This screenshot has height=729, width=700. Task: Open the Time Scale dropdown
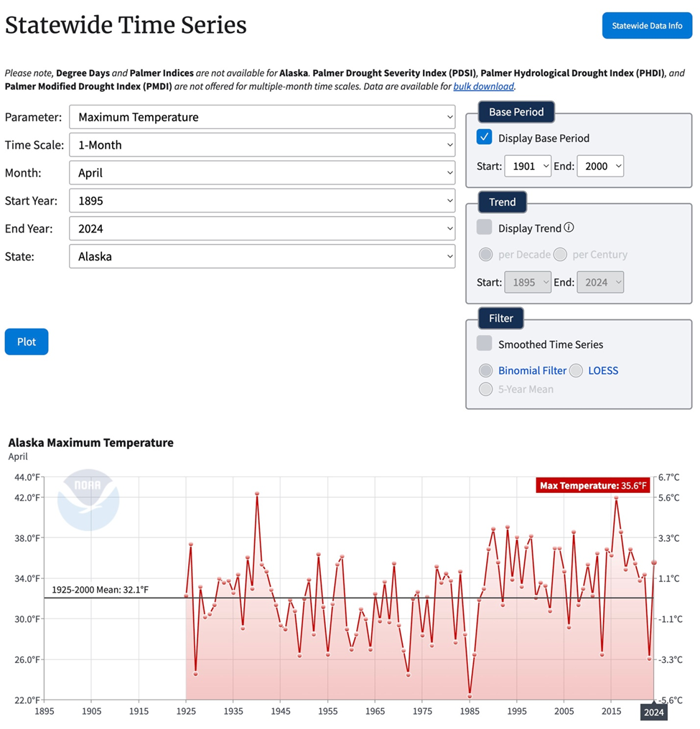click(262, 145)
